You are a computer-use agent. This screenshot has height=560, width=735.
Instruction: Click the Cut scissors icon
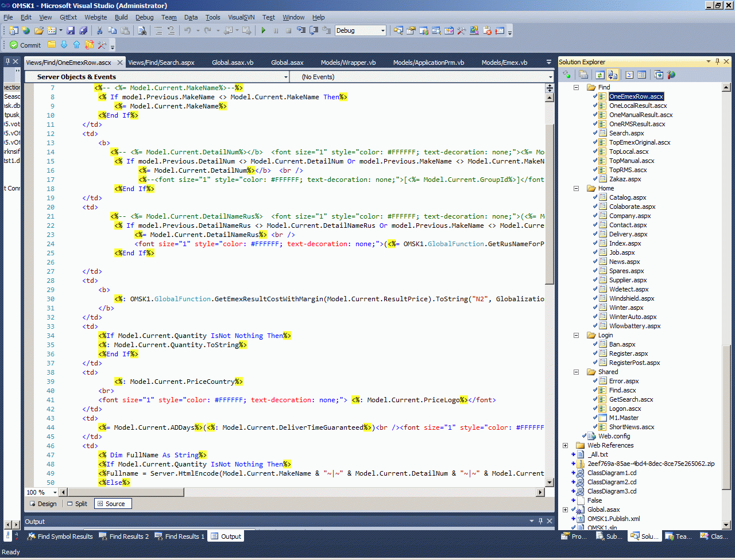(x=99, y=30)
